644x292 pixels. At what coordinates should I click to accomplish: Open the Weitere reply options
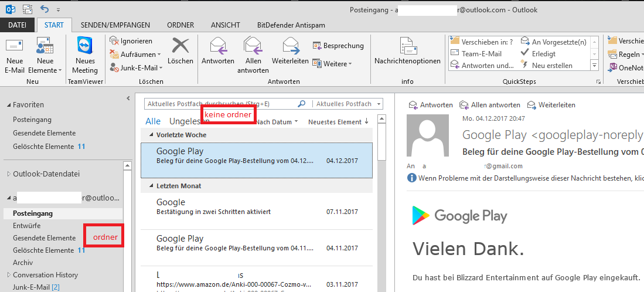click(332, 64)
